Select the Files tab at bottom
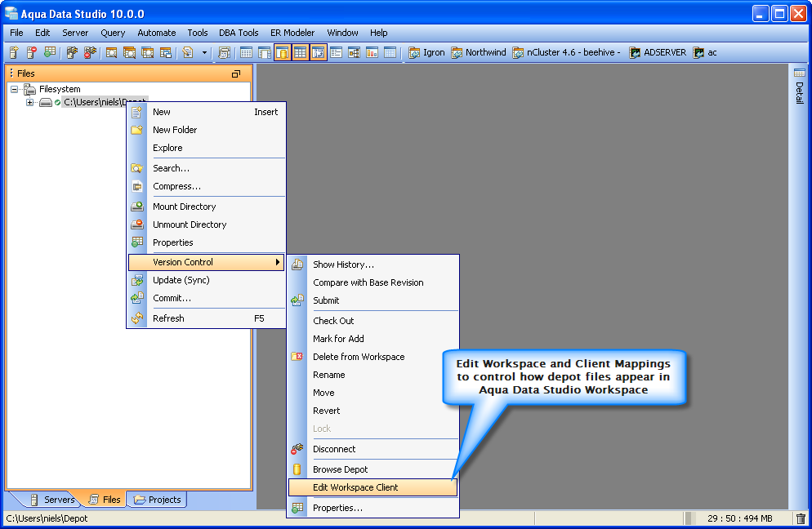Screen dimensions: 812x529 [x=105, y=500]
